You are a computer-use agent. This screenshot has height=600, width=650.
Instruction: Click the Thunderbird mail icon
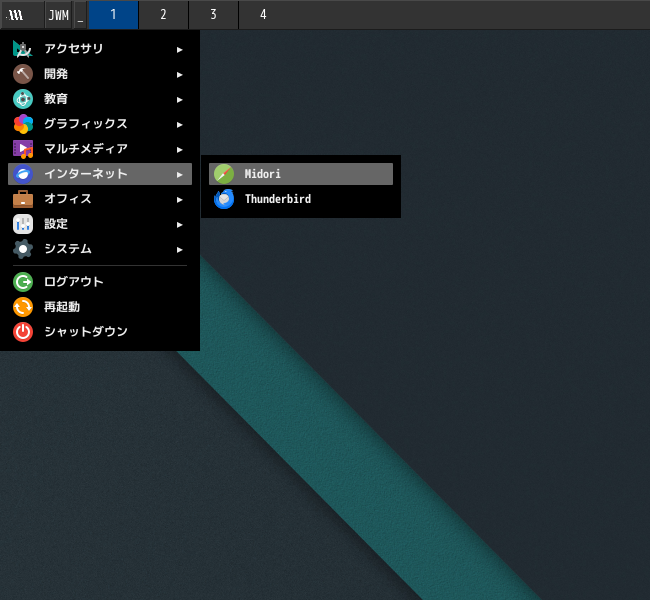[x=224, y=199]
